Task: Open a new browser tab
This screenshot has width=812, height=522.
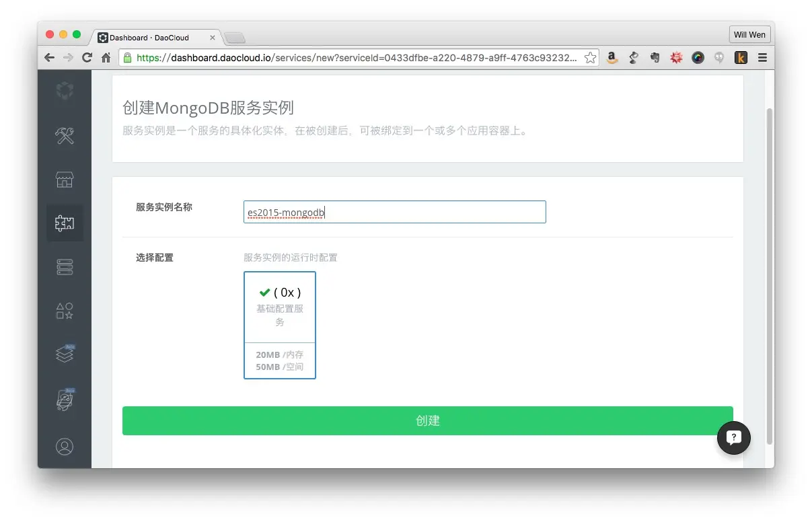Action: (x=235, y=38)
